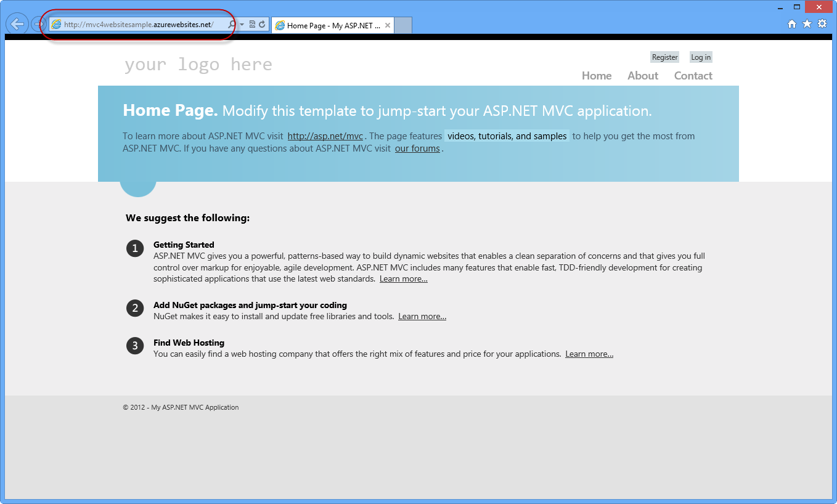
Task: Open the 'our forums' link
Action: click(417, 148)
